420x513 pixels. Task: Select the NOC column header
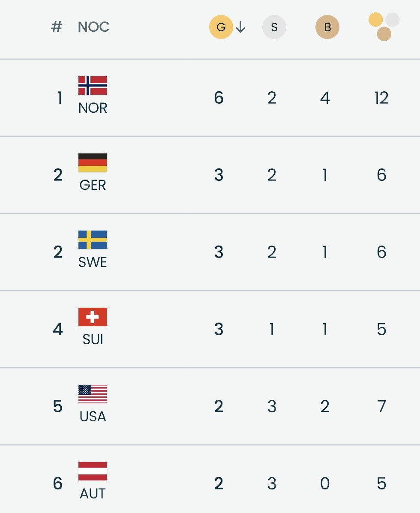pyautogui.click(x=93, y=27)
